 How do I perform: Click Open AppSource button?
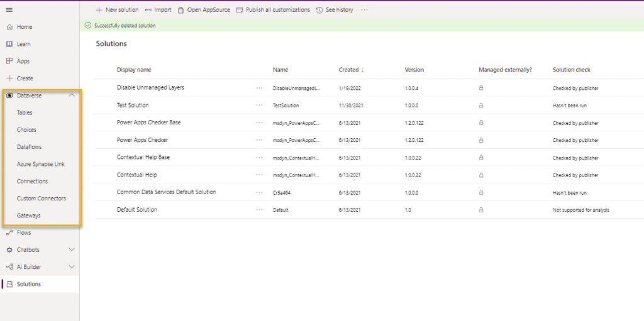point(204,10)
